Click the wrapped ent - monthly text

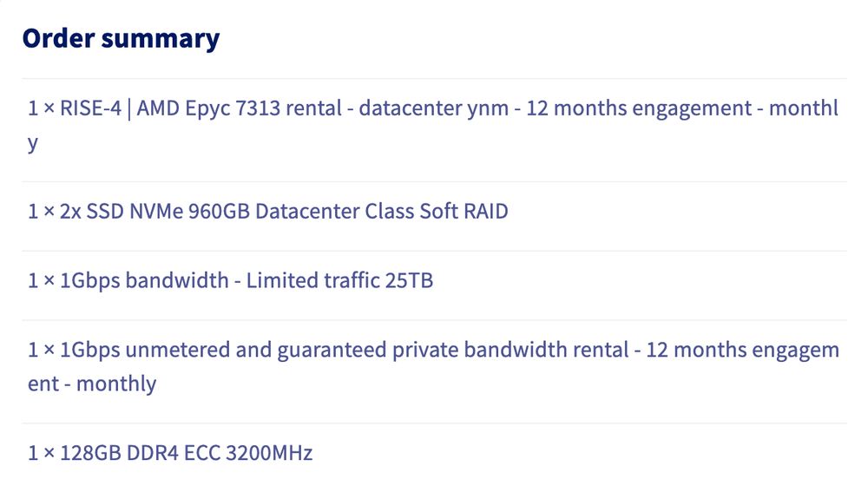pos(92,384)
